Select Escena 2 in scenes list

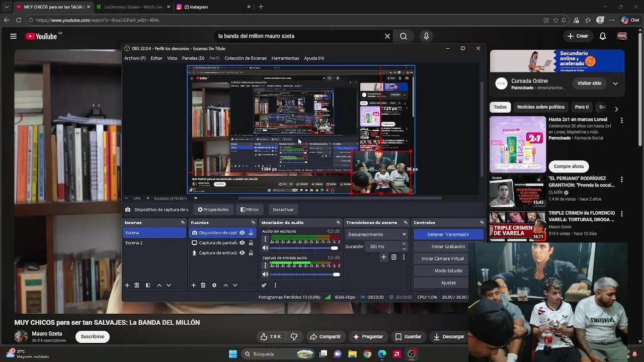[154, 243]
